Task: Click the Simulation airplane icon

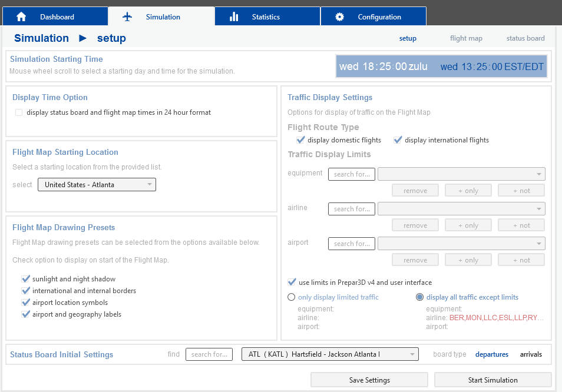Action: tap(127, 17)
